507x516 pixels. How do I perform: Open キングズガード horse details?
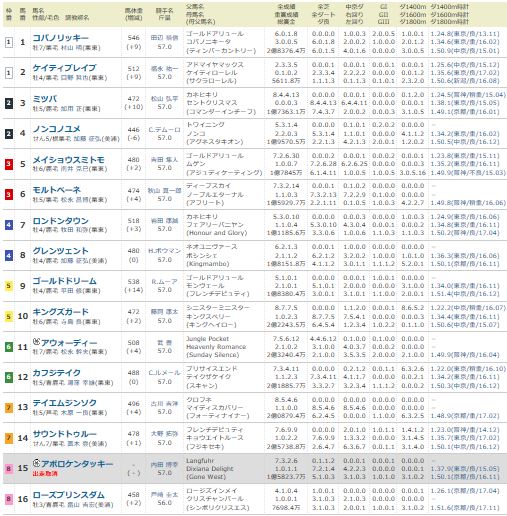60,312
